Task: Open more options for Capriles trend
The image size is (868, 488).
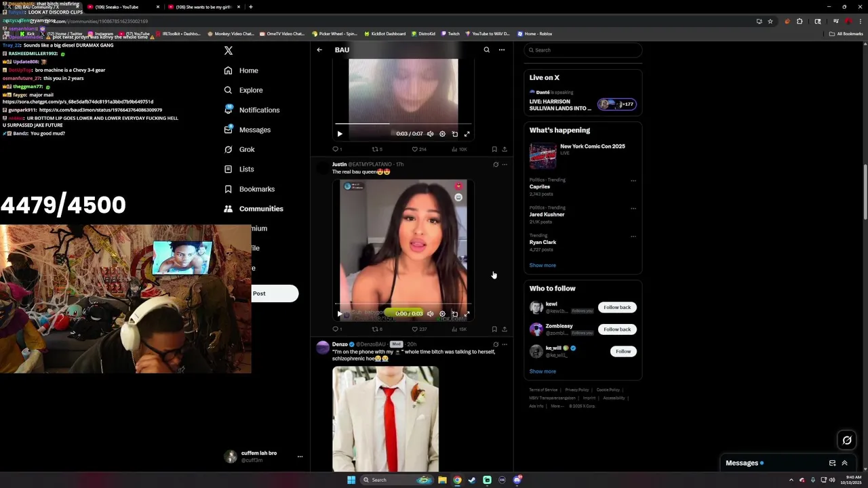Action: [x=633, y=181]
